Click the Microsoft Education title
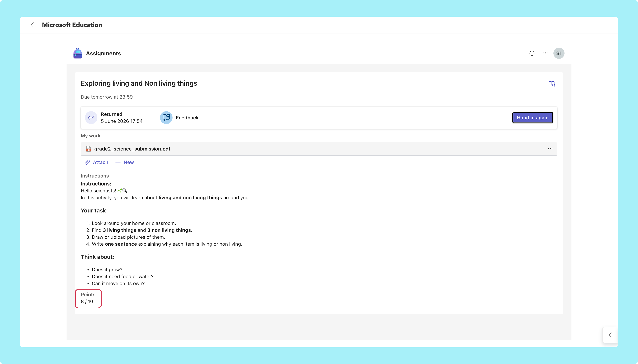 [72, 25]
